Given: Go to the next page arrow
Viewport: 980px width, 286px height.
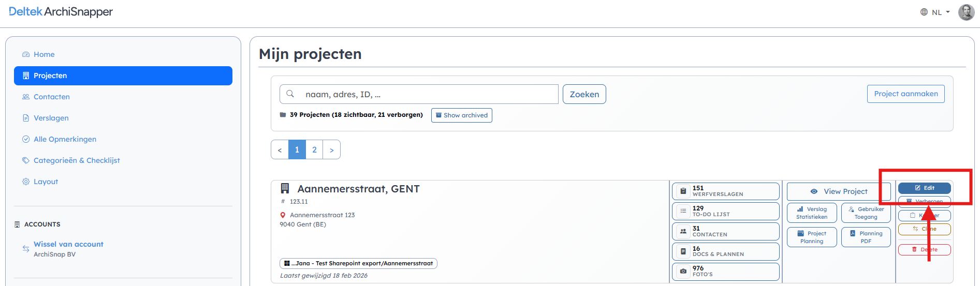Looking at the screenshot, I should click(332, 149).
